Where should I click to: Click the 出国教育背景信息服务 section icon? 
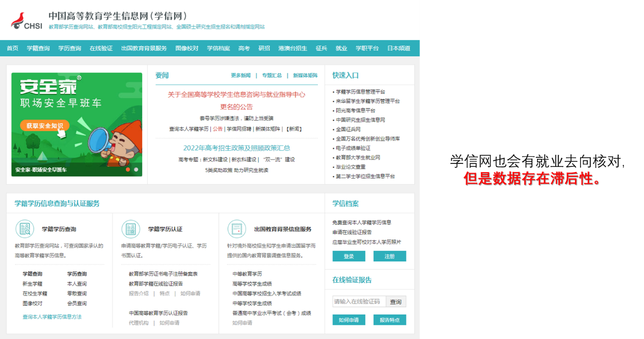237,229
